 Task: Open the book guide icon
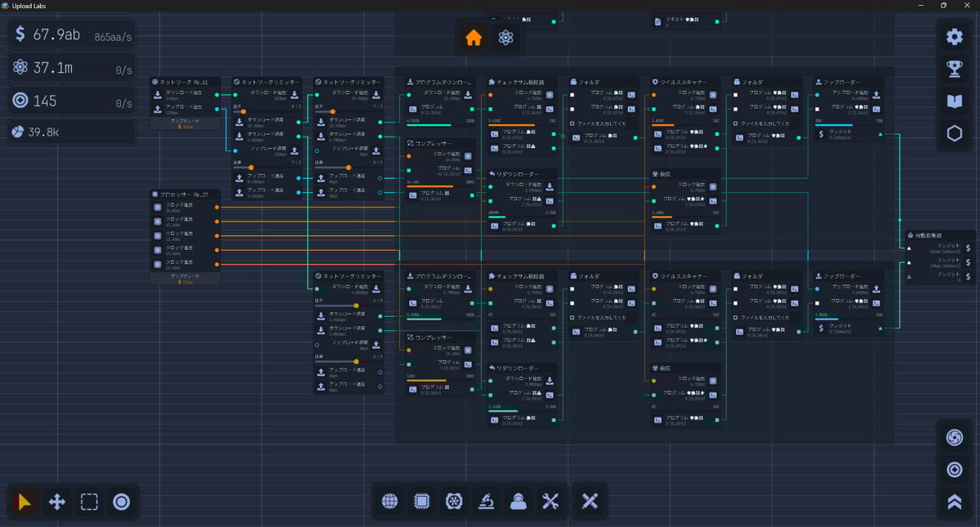point(954,101)
